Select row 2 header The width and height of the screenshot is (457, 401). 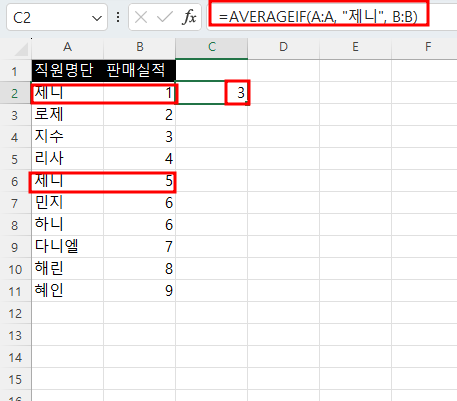coord(15,93)
